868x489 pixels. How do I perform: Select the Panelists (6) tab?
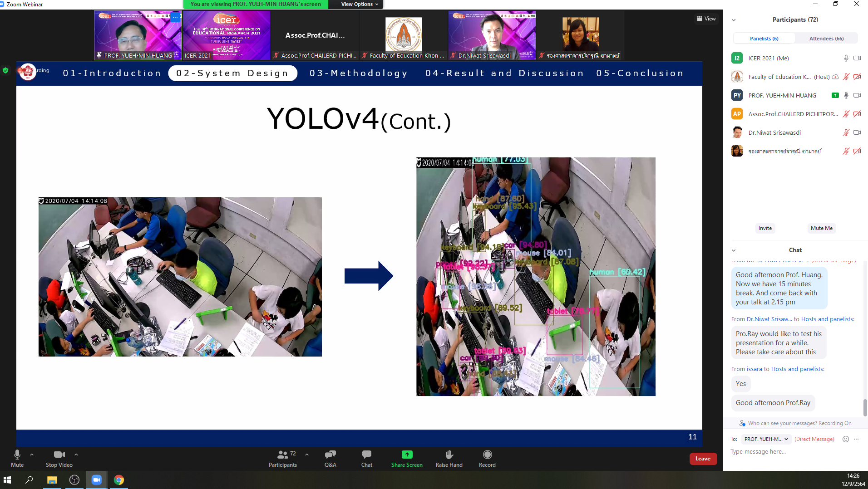[x=764, y=39]
